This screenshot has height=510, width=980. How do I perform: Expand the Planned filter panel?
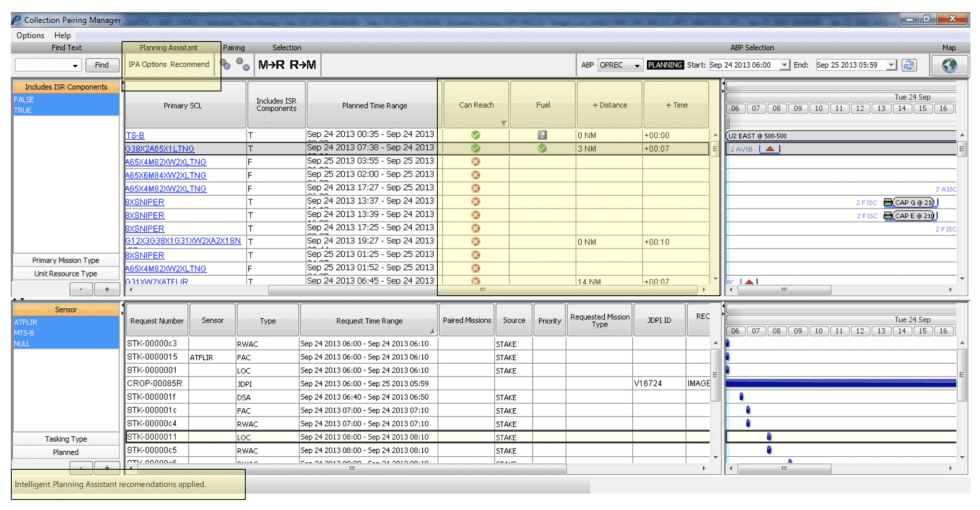click(66, 452)
